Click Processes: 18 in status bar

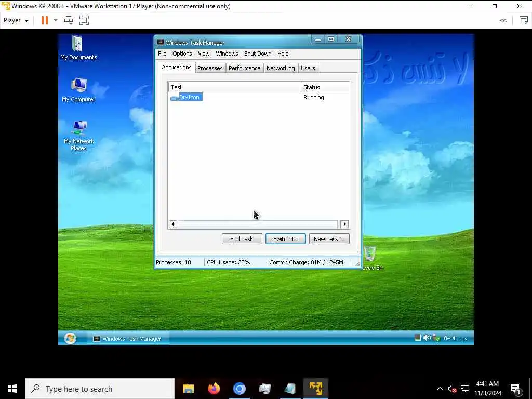tap(174, 262)
